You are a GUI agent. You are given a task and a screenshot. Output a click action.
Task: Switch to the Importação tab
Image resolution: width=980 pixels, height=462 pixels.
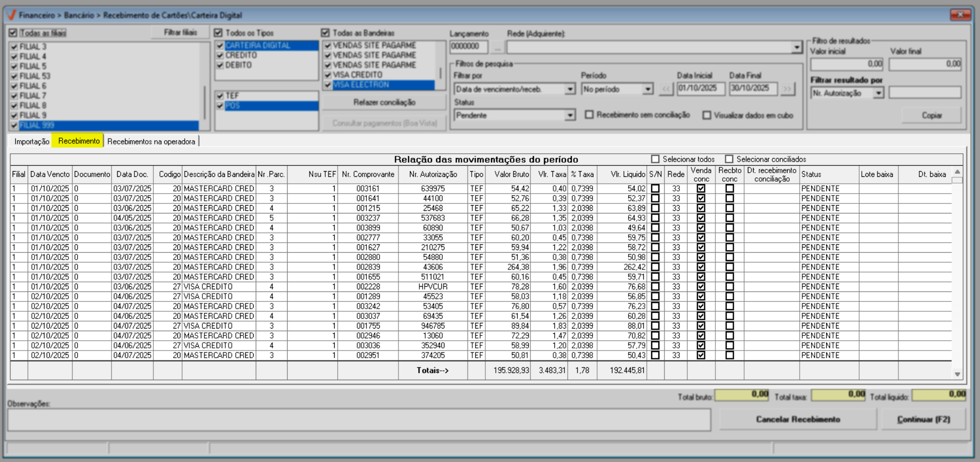point(31,141)
